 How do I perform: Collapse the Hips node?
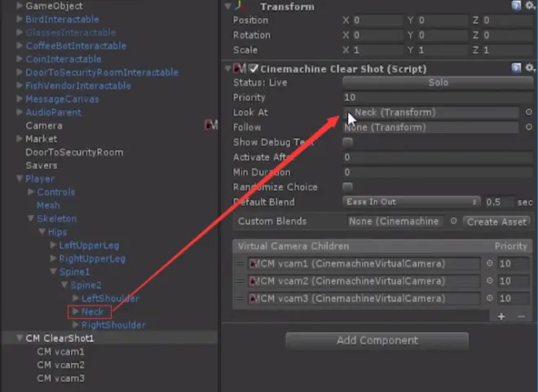click(x=42, y=231)
